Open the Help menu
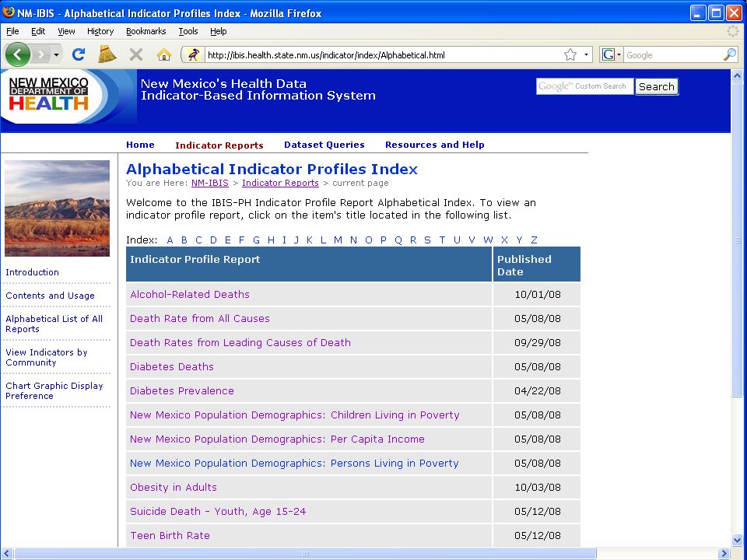The image size is (747, 560). (218, 31)
